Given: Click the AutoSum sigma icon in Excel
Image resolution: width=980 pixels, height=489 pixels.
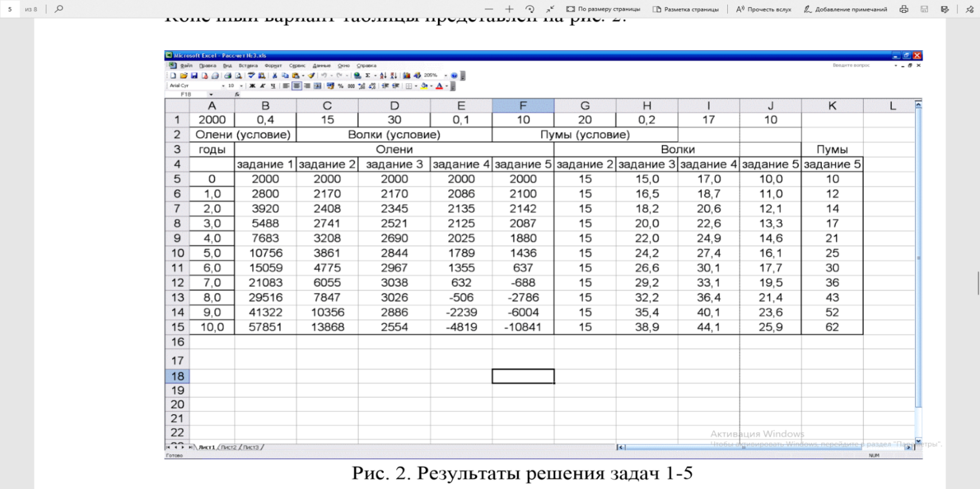Looking at the screenshot, I should click(x=368, y=75).
